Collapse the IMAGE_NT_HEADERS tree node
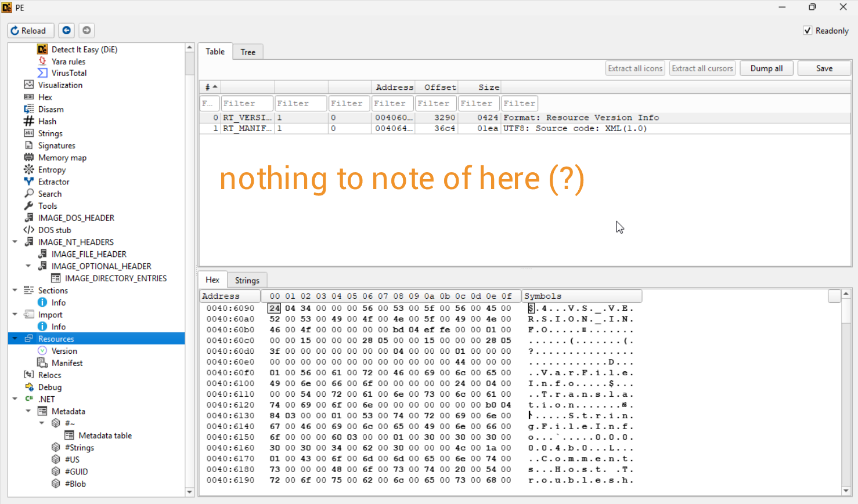 pos(15,242)
